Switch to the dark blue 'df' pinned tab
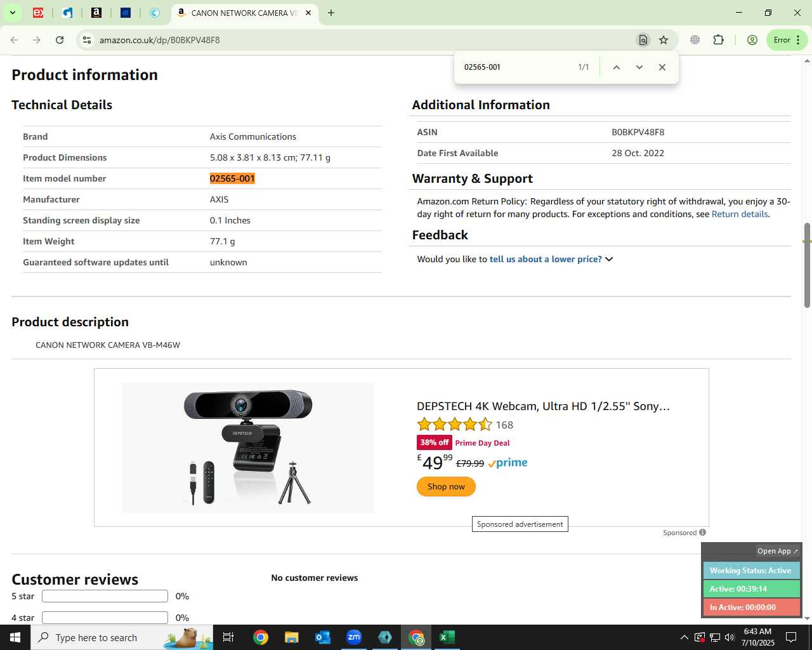 click(x=126, y=13)
